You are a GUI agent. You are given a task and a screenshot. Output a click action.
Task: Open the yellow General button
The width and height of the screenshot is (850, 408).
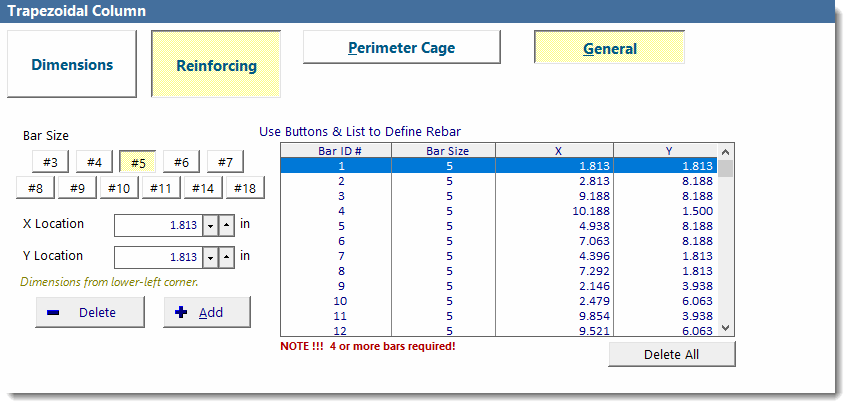pos(609,48)
